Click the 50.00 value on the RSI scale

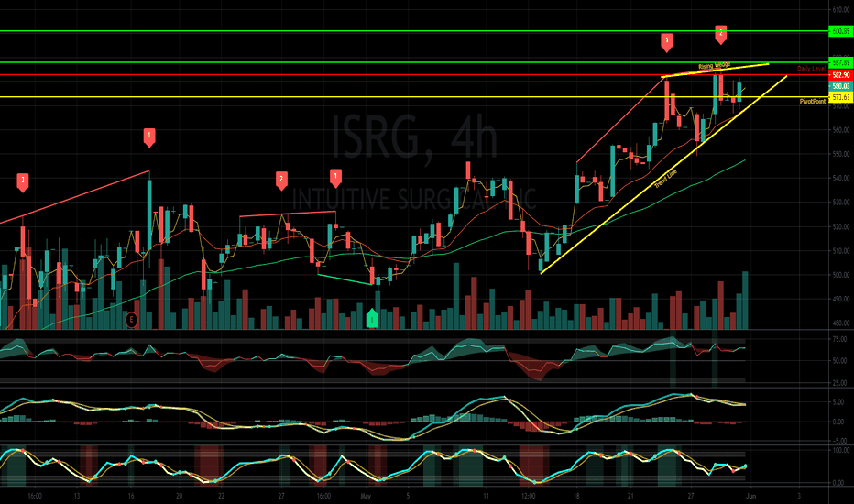[840, 361]
